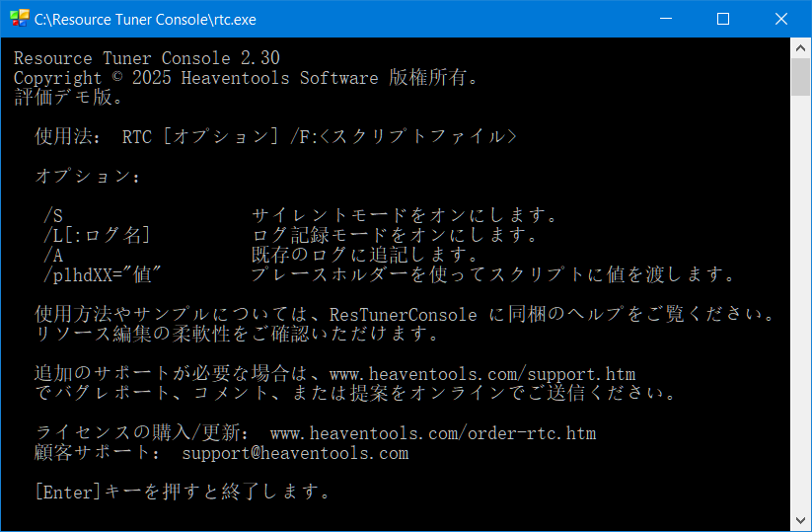812x532 pixels.
Task: Click the /A append log option text
Action: pos(55,256)
